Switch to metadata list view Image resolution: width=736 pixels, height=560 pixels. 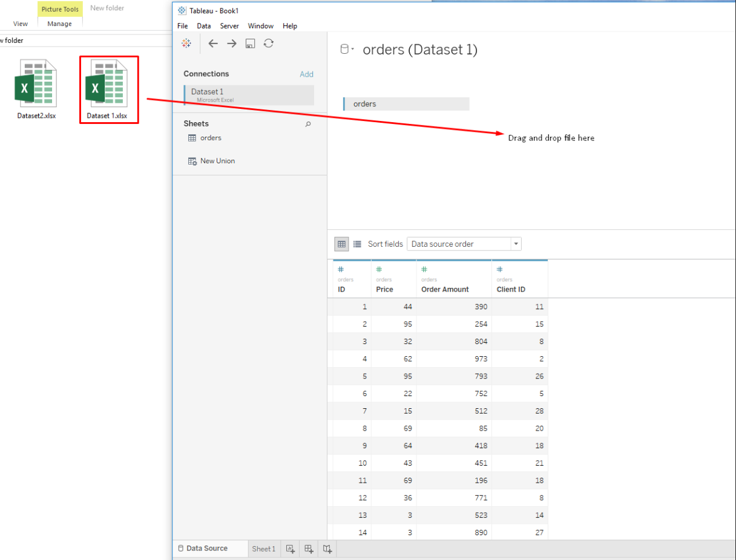pos(357,244)
